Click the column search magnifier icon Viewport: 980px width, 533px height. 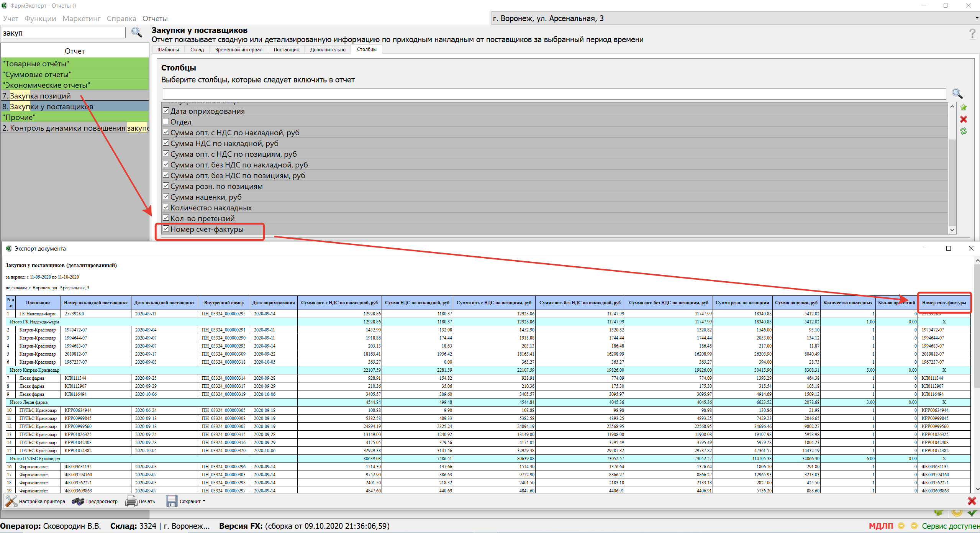(x=957, y=93)
